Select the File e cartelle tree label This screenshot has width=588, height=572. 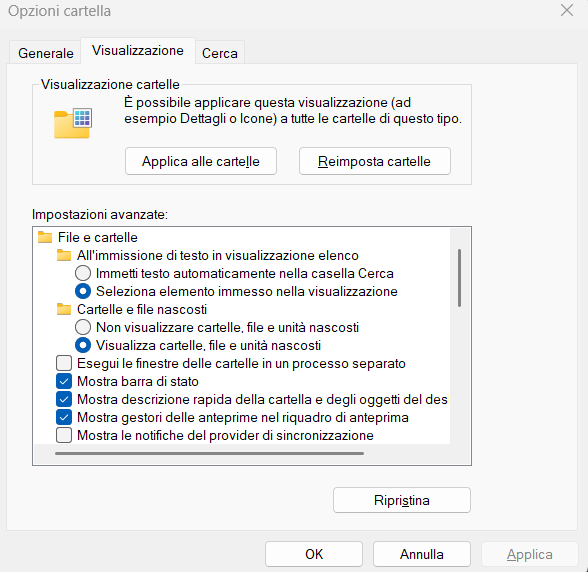[x=98, y=237]
